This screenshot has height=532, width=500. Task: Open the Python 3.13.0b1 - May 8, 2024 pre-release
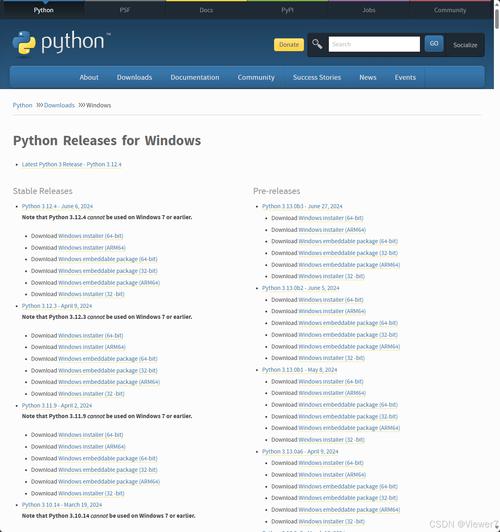(x=300, y=370)
